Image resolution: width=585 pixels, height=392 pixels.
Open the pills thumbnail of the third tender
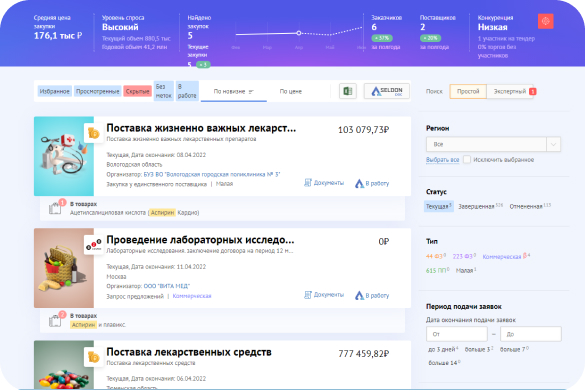[64, 365]
